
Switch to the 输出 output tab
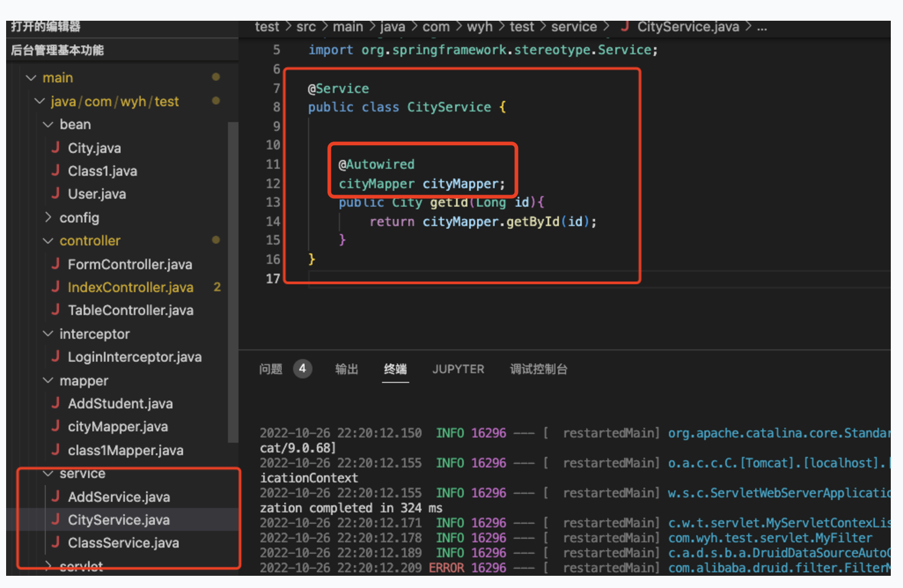[347, 369]
